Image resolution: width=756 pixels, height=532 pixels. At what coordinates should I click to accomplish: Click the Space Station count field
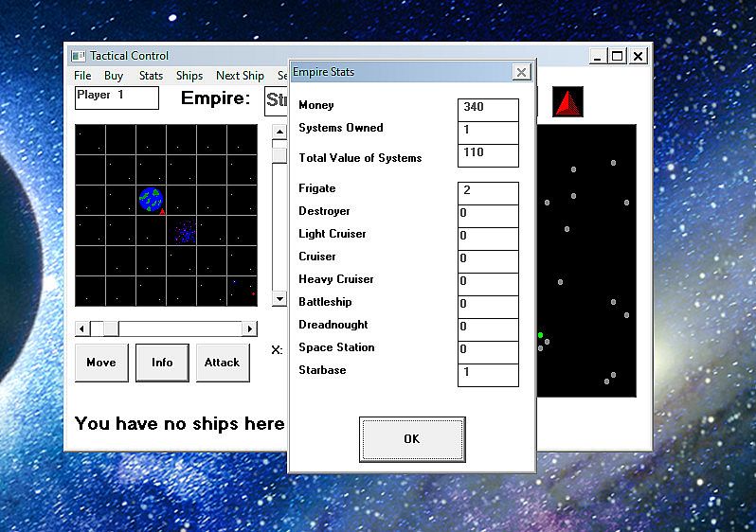coord(488,352)
